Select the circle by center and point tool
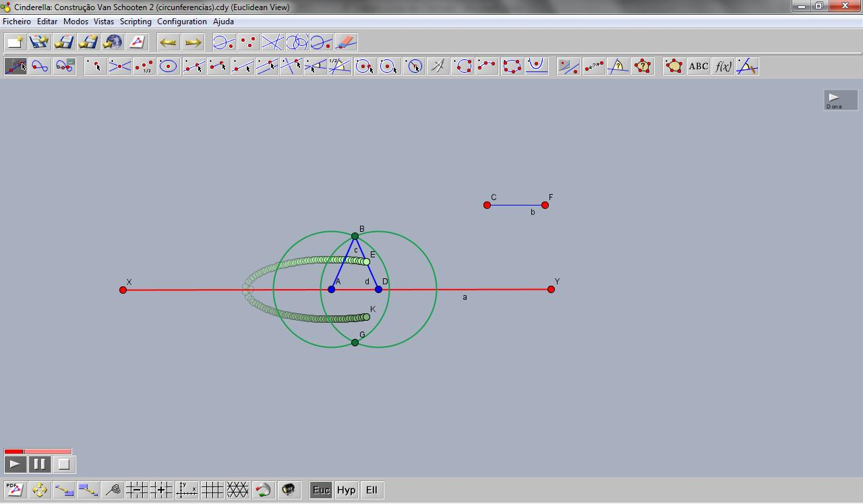 tap(365, 66)
